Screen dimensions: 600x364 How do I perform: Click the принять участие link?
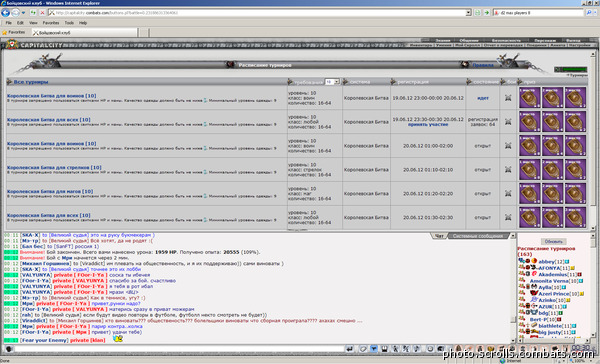[428, 124]
